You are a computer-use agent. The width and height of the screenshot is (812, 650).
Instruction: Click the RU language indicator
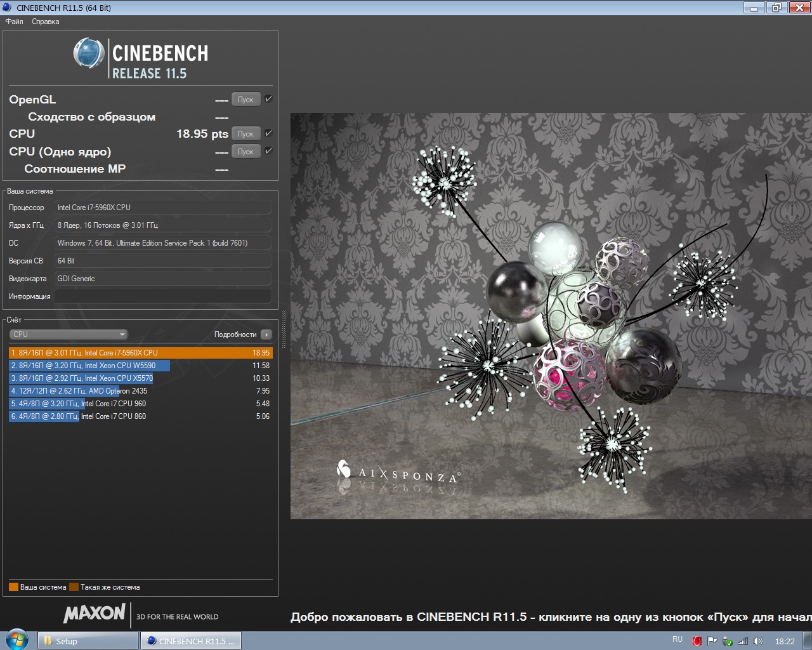[678, 640]
